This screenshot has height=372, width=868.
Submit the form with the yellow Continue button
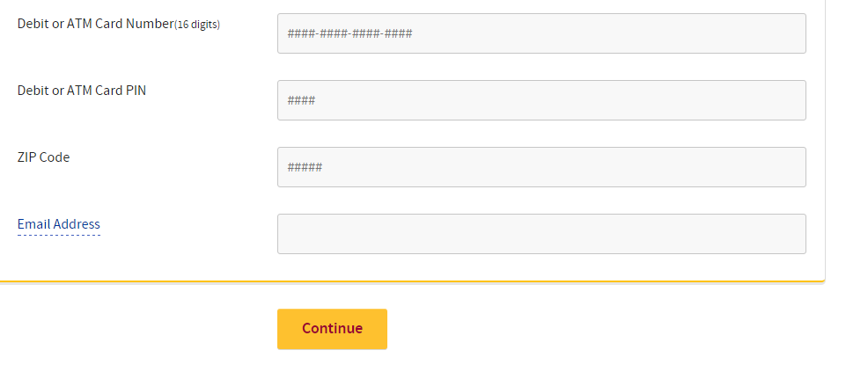pyautogui.click(x=332, y=329)
